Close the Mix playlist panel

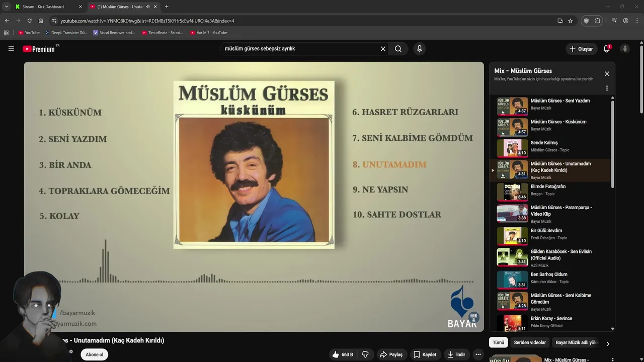point(607,74)
